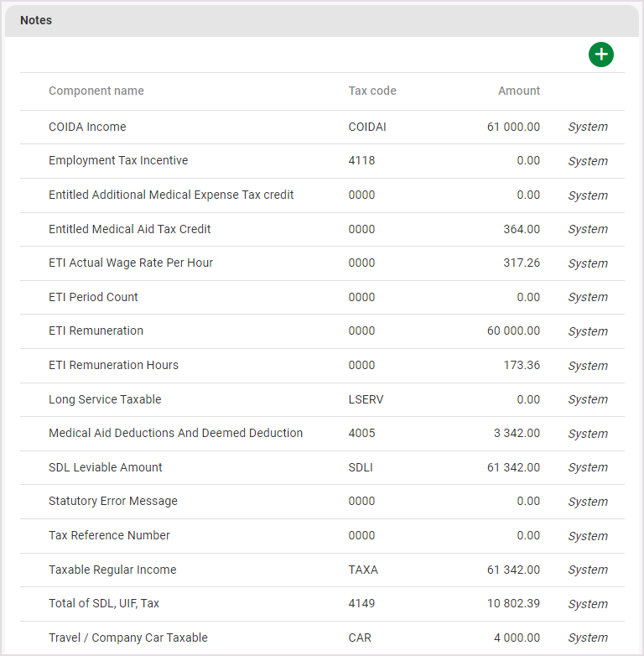Select the COIDA Income row
The height and width of the screenshot is (656, 644).
point(87,128)
